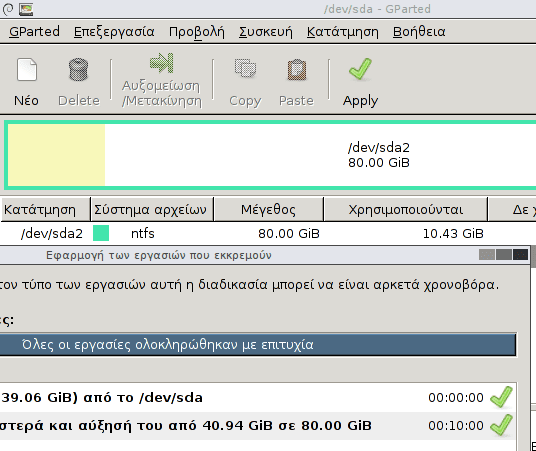This screenshot has width=536, height=451.
Task: Click the Debian swirl icon in title bar
Action: click(7, 9)
